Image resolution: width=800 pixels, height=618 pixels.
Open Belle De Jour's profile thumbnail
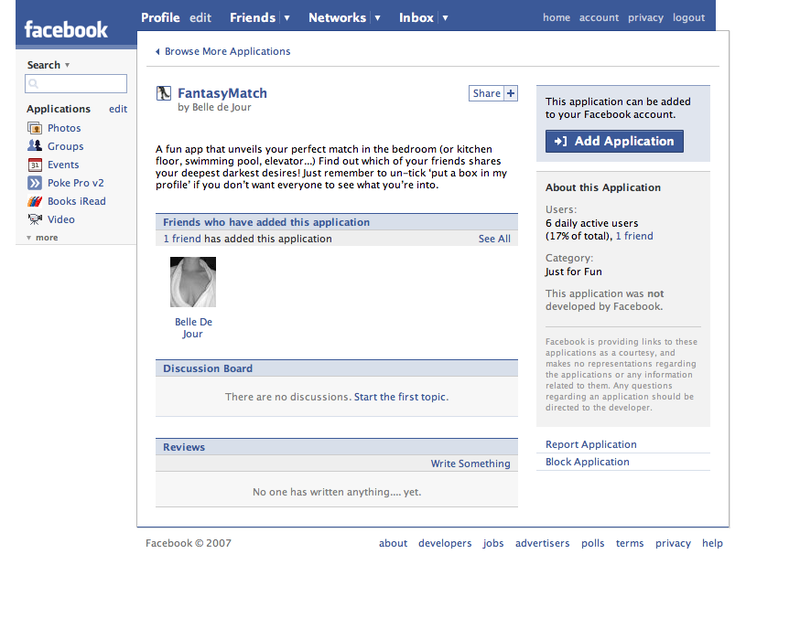[193, 282]
